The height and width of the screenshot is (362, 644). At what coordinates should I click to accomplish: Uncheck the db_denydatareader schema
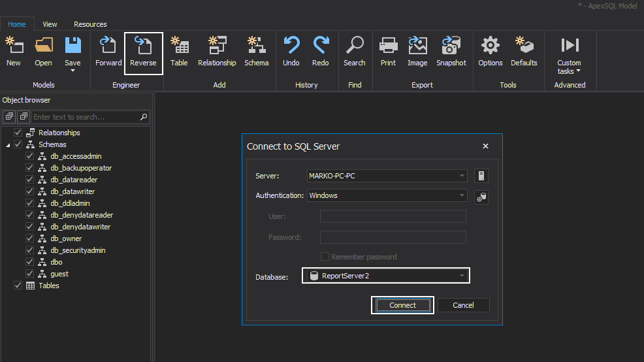29,215
